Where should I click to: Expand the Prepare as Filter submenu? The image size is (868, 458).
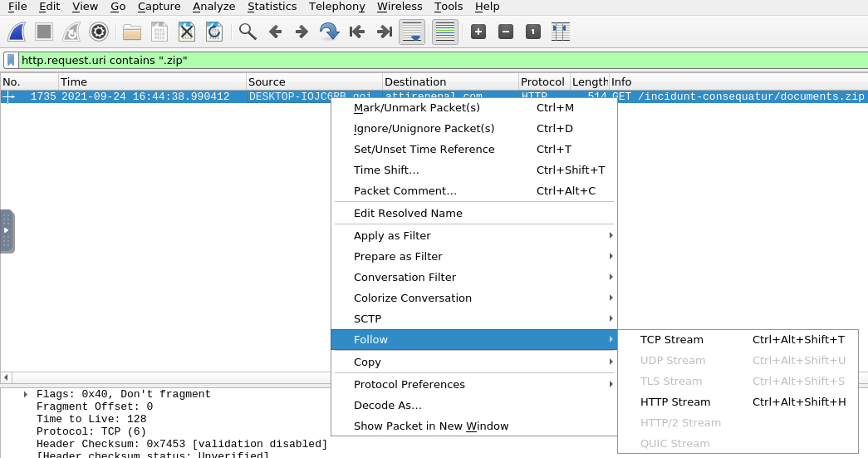(473, 256)
